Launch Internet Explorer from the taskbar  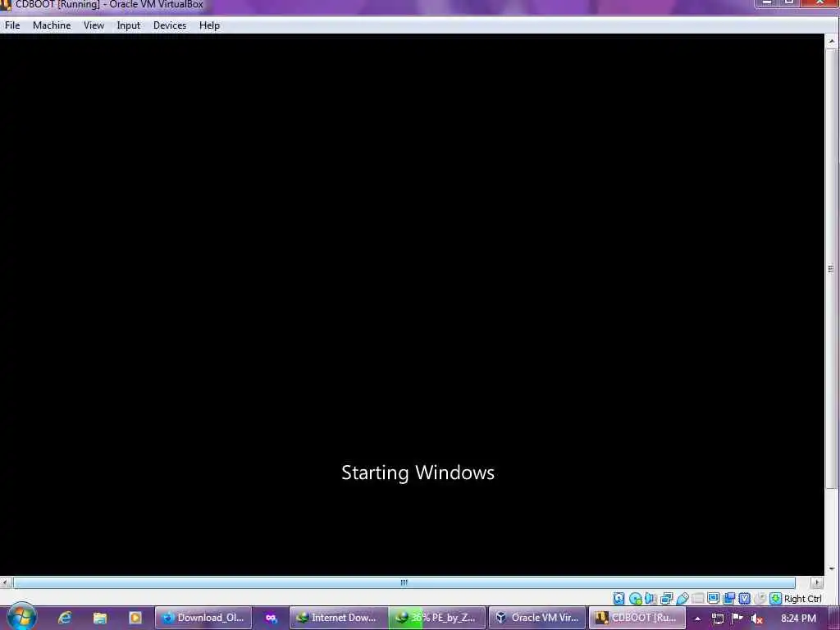pos(65,618)
